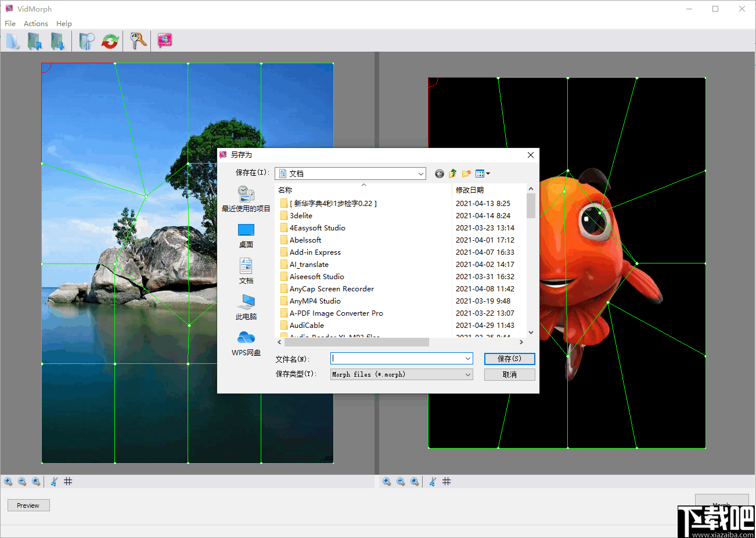
Task: Toggle the grid overlay on the left pane
Action: click(67, 481)
